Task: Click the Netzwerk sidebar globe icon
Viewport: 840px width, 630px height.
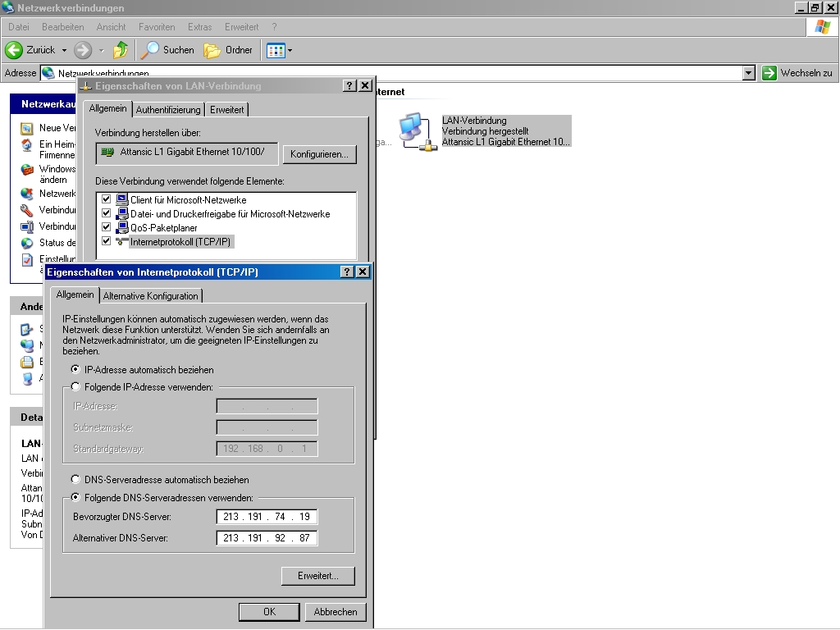Action: (27, 194)
